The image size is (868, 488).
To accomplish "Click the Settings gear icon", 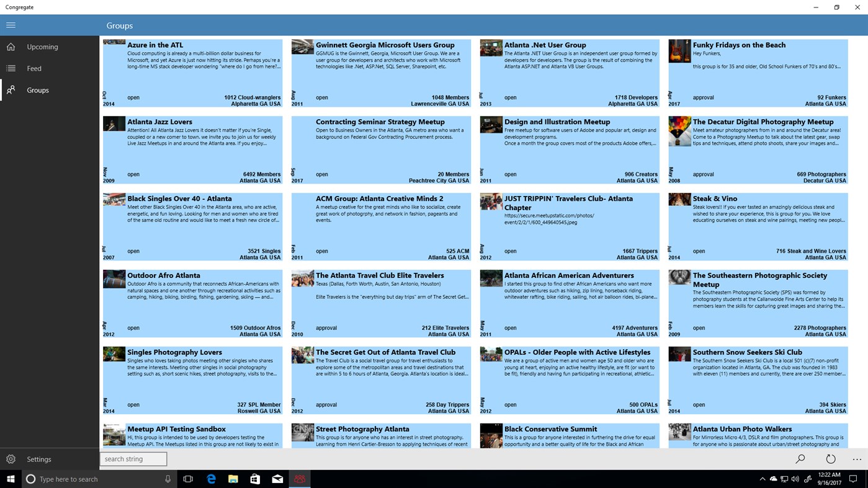I will [x=11, y=459].
